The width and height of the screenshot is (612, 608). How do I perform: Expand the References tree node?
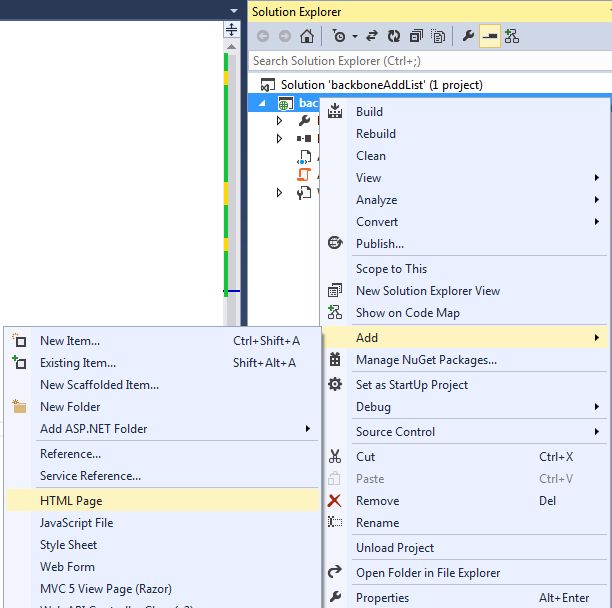279,139
